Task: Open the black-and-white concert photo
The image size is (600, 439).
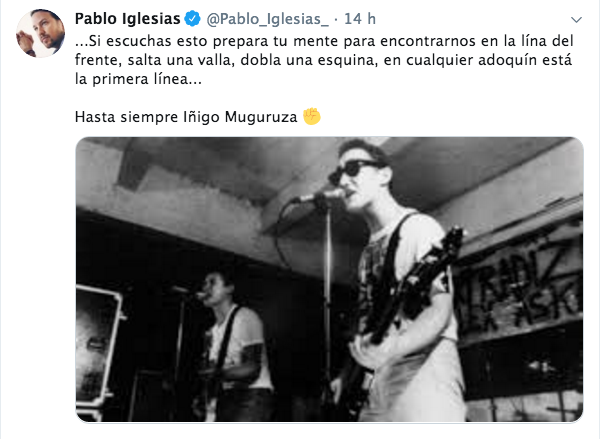Action: 329,279
